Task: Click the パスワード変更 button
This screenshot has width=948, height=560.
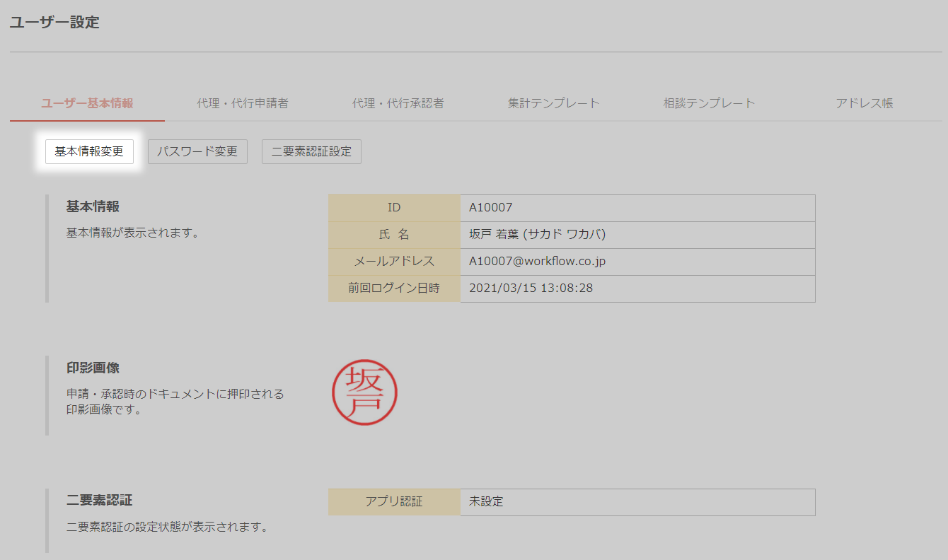Action: point(197,152)
